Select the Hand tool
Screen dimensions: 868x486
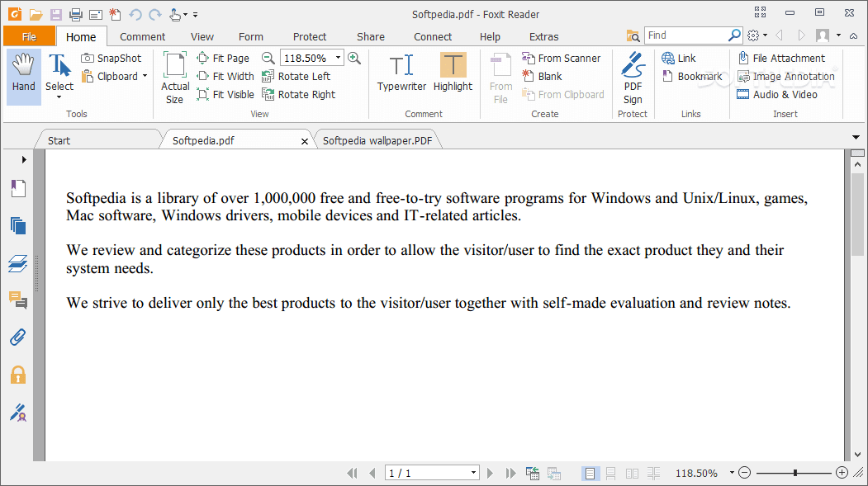point(24,76)
